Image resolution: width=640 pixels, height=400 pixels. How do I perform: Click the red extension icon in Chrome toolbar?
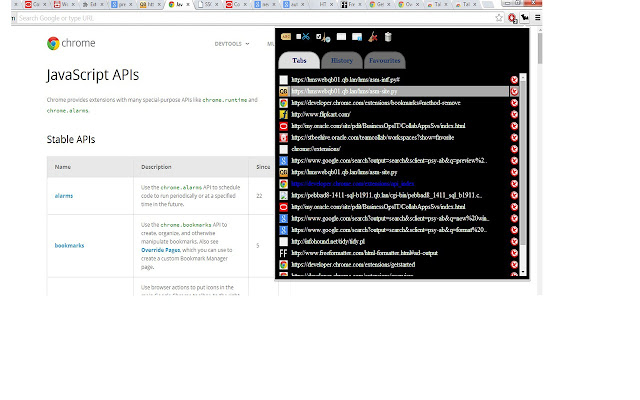512,18
